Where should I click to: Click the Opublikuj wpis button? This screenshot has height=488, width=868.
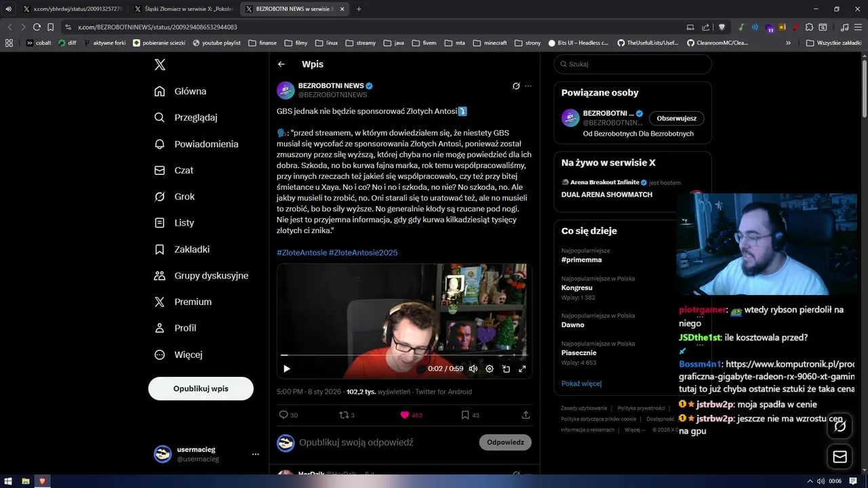click(201, 388)
